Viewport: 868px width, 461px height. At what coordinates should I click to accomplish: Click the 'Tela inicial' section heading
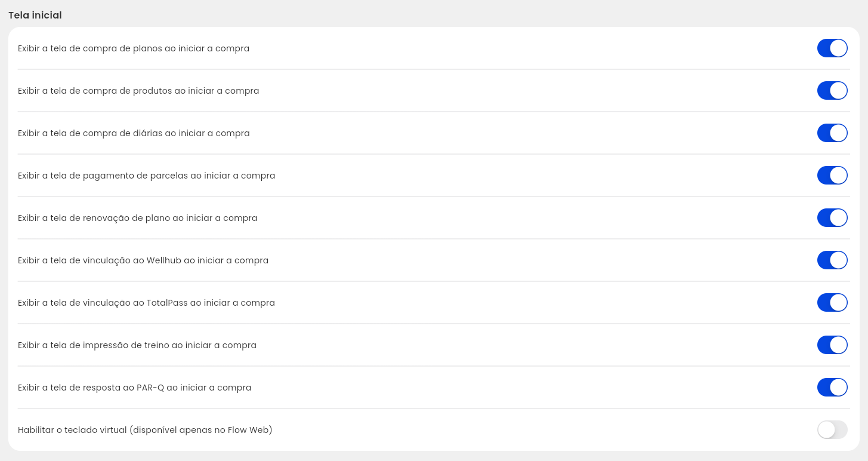pyautogui.click(x=35, y=16)
